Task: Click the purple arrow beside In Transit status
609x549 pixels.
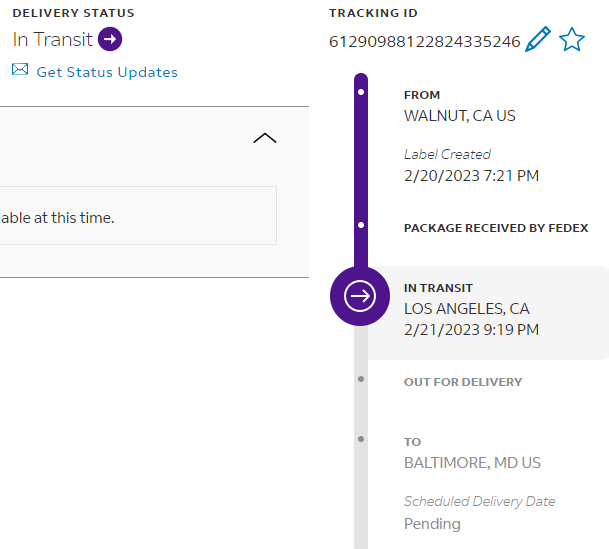Action: click(110, 40)
